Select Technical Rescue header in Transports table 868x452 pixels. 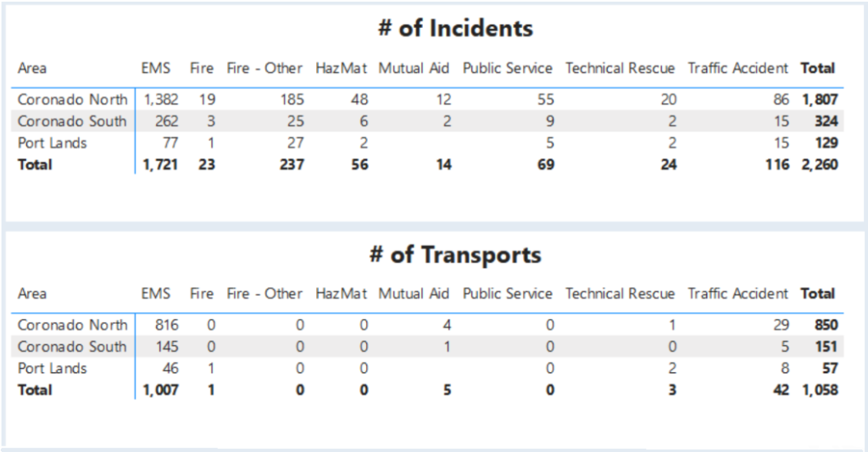point(620,293)
